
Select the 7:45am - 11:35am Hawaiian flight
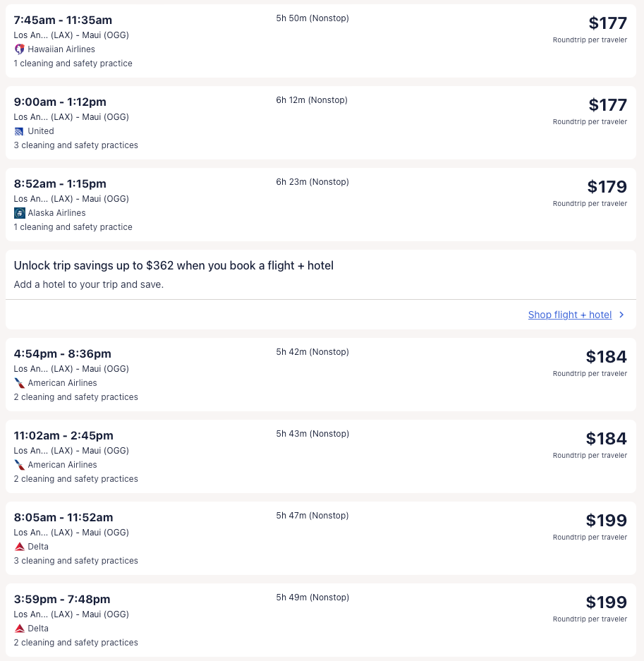tap(63, 20)
